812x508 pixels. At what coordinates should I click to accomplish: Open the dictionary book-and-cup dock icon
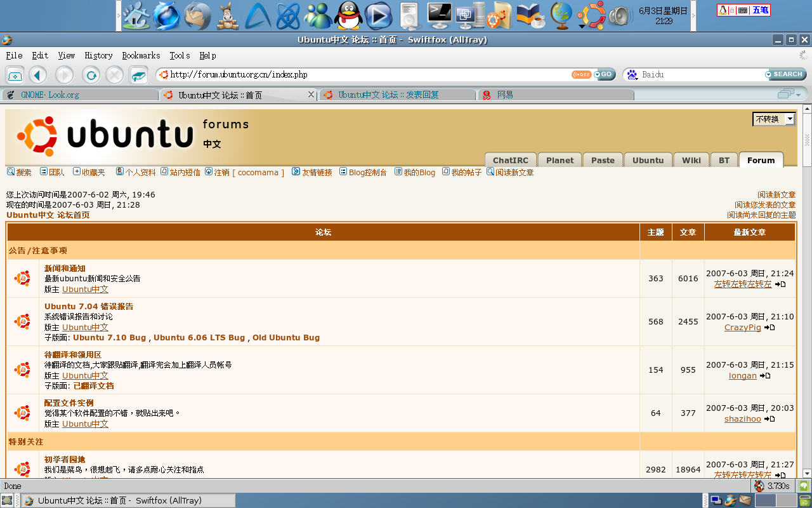pyautogui.click(x=530, y=16)
